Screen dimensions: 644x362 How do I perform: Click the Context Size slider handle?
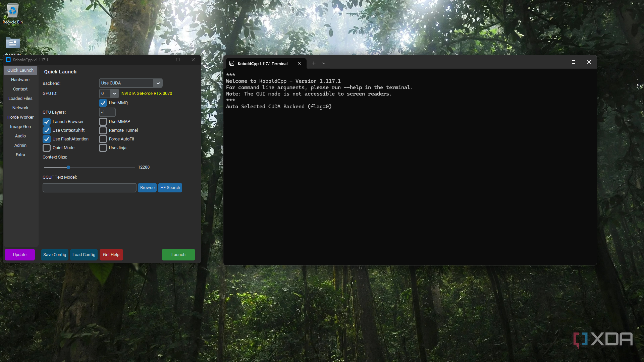tap(68, 167)
